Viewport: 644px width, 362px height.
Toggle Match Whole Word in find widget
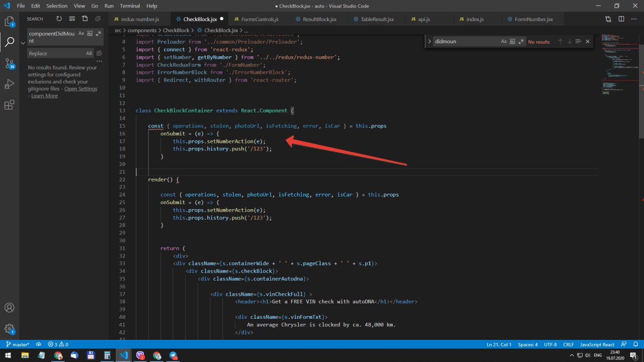coord(512,42)
